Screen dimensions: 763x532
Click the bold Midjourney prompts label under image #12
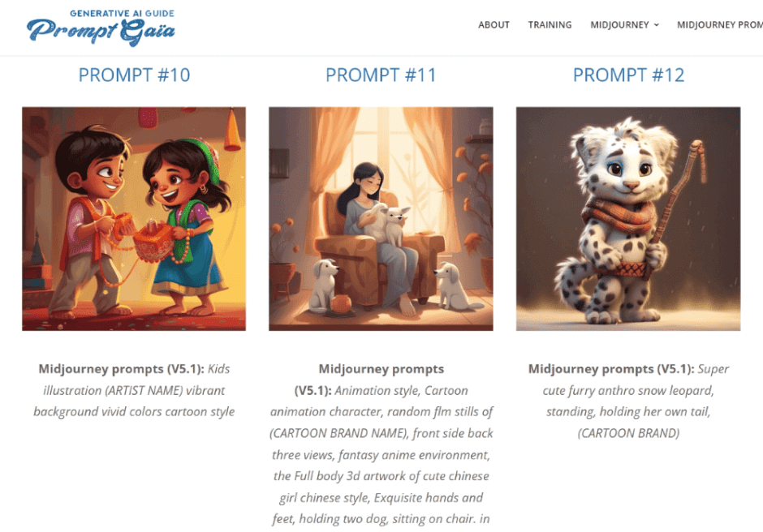click(611, 369)
